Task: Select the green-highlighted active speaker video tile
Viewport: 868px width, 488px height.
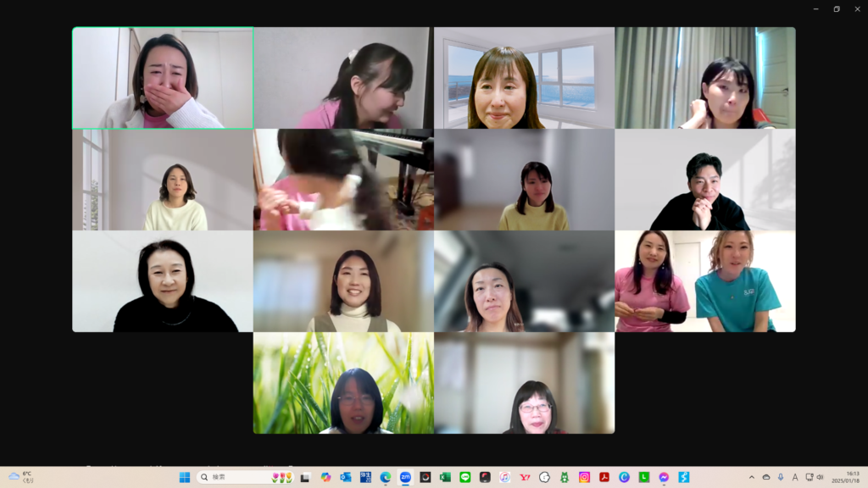Action: (163, 78)
